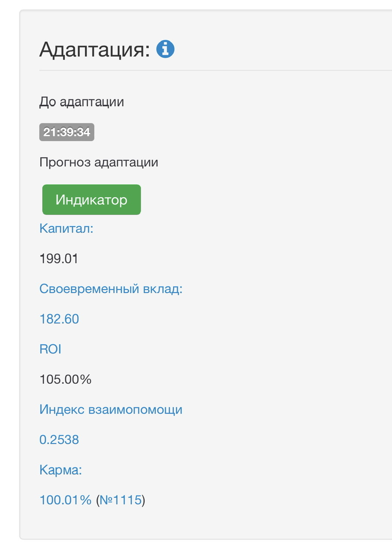The height and width of the screenshot is (556, 392).
Task: Click the 105.00% ROI value
Action: click(x=65, y=380)
